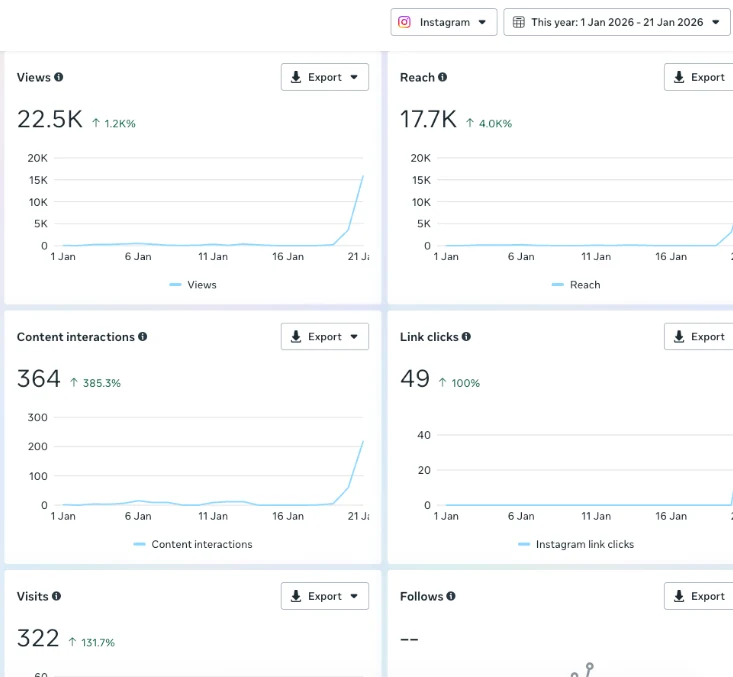Click the Content interactions info icon
The image size is (733, 677).
pyautogui.click(x=143, y=337)
